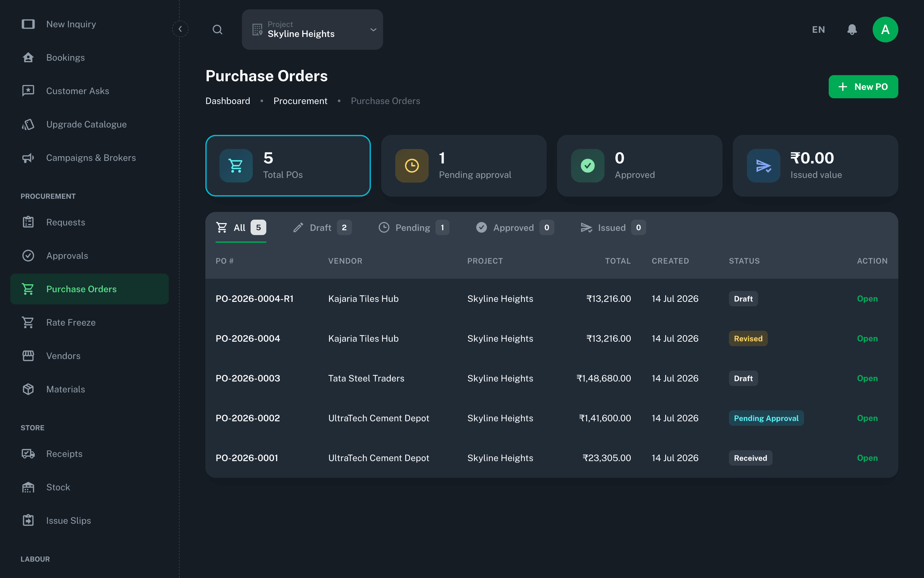This screenshot has width=924, height=578.
Task: Click PO number PO-2026-0003
Action: coord(248,378)
